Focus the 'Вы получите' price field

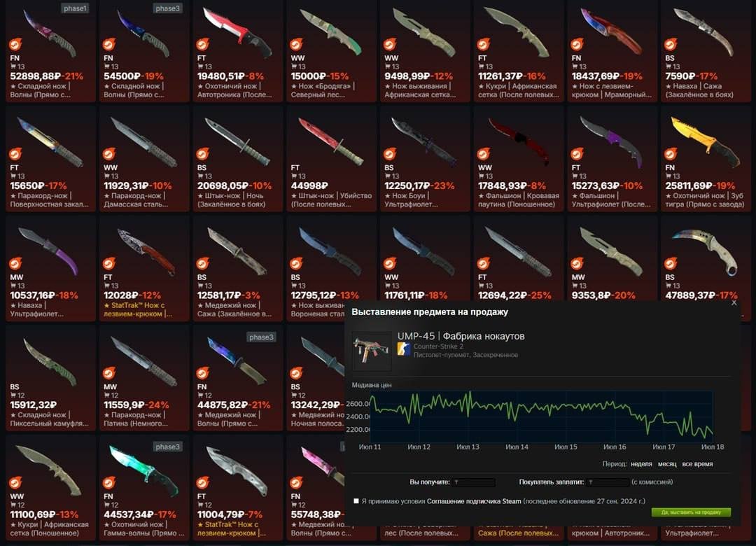click(x=473, y=482)
